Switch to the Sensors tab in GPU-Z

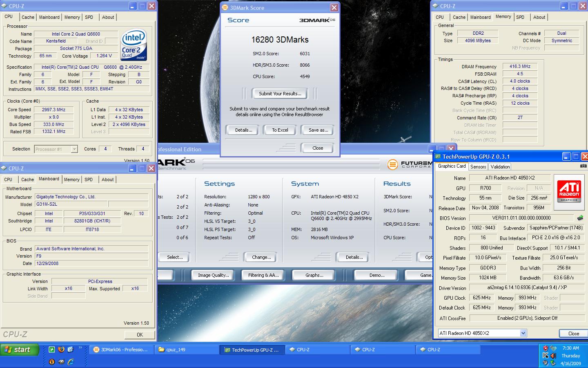click(x=478, y=167)
